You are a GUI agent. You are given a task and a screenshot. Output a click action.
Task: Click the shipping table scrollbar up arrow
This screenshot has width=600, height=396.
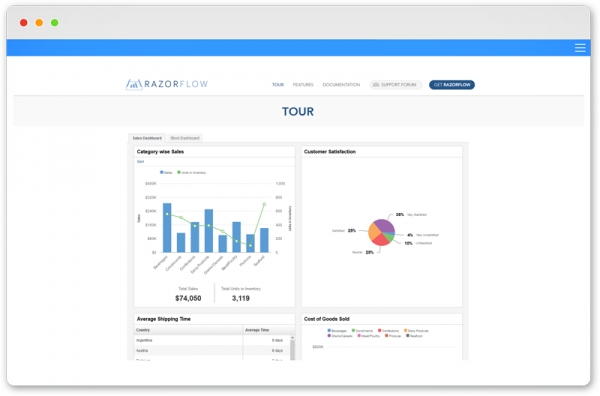[x=292, y=337]
